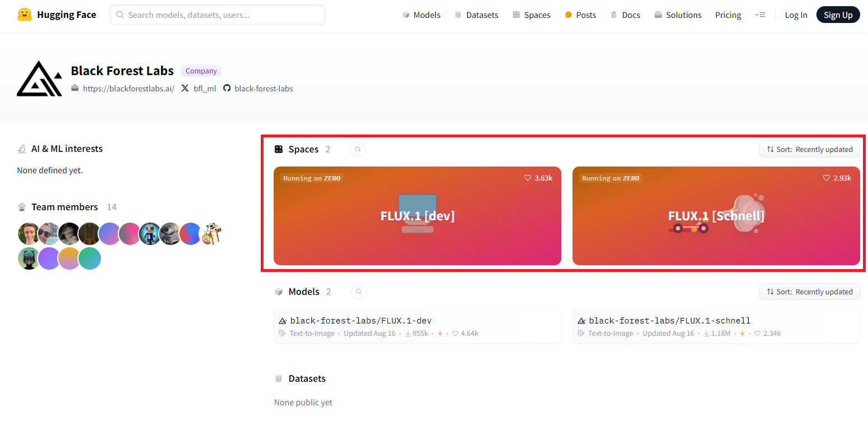Viewport: 868px width, 430px height.
Task: Click the Team members heading
Action: 64,207
